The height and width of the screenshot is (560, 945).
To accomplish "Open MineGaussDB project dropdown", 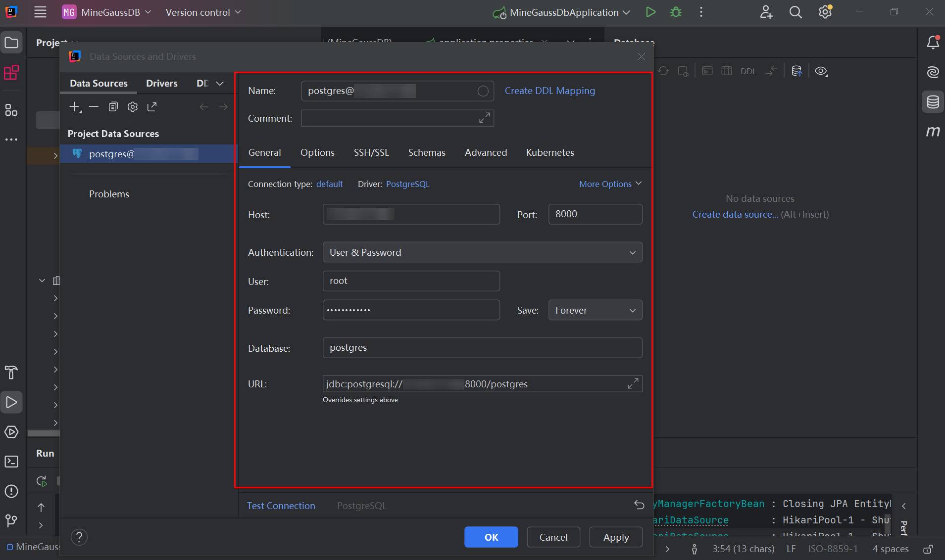I will 106,12.
